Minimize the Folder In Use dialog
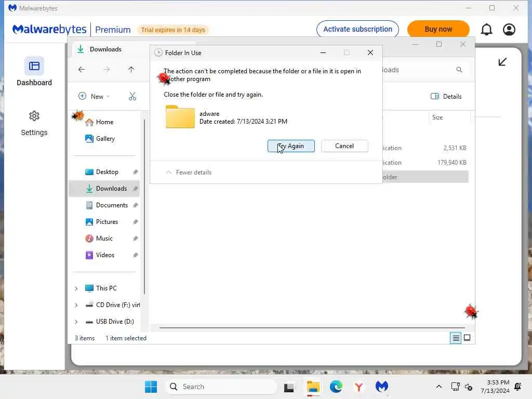This screenshot has width=532, height=399. coord(323,52)
